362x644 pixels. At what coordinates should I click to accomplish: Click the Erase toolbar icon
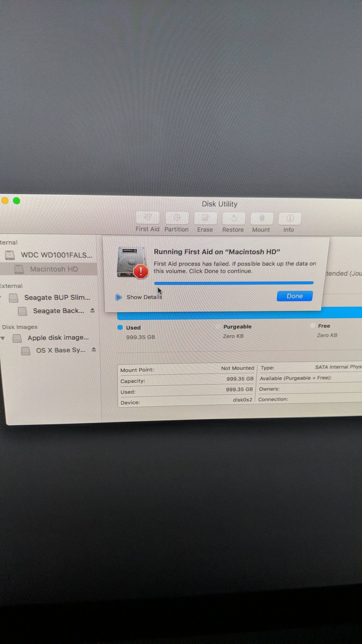tap(205, 218)
